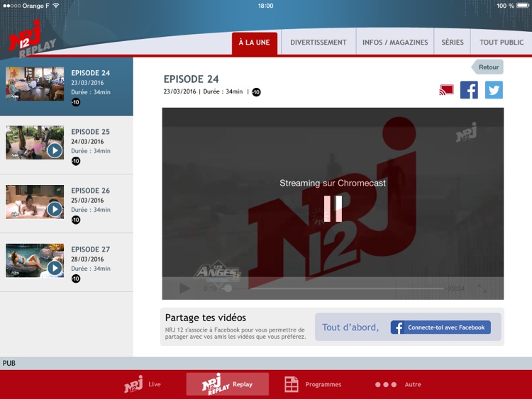Select the EPISODE 27 title text
The width and height of the screenshot is (532, 399).
[x=90, y=249]
